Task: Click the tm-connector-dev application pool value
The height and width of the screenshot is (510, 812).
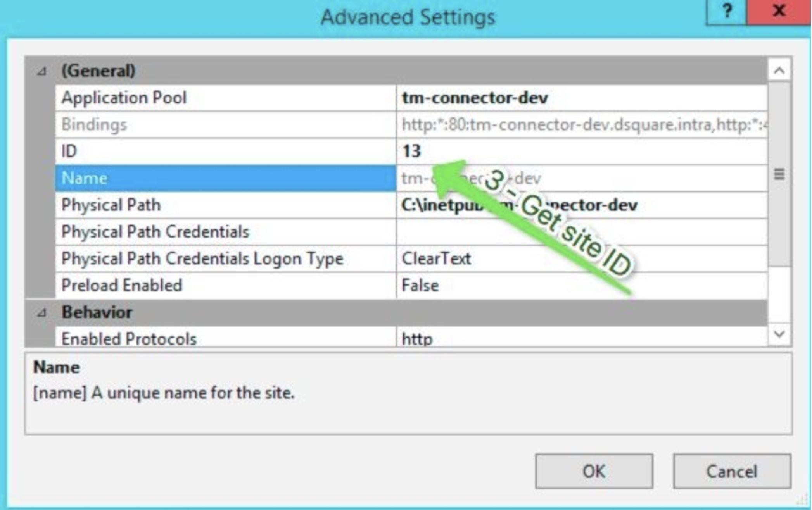Action: pos(475,98)
